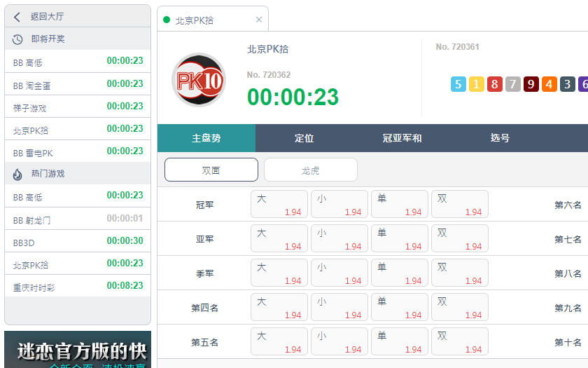588x368 pixels.
Task: Click the clock icon next to 即将开奖
Action: 17,39
